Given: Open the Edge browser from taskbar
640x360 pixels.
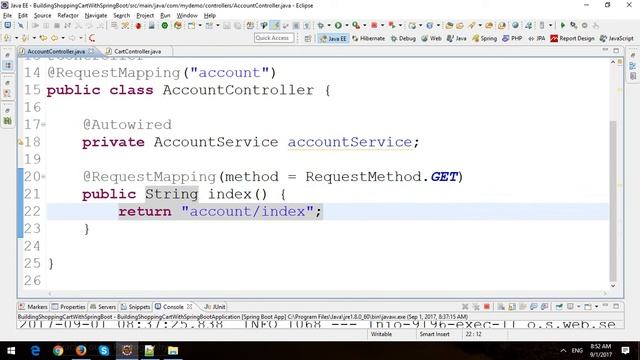Looking at the screenshot, I should tap(35, 351).
